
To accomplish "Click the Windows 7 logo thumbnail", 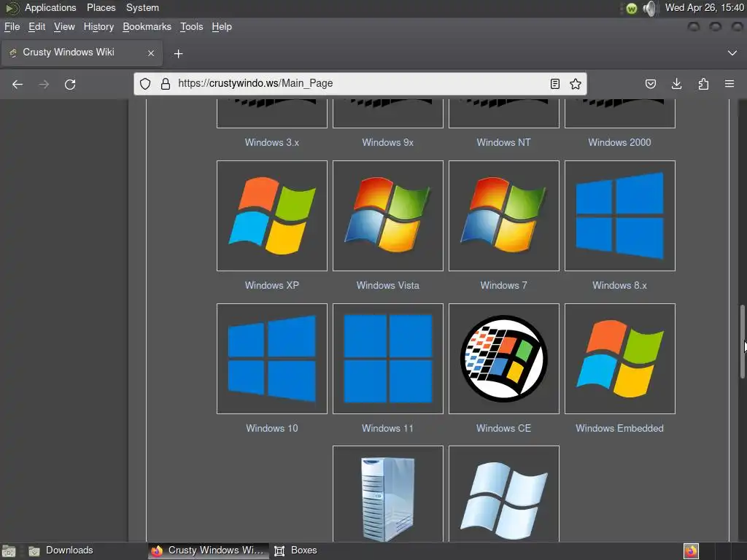I will pos(504,216).
